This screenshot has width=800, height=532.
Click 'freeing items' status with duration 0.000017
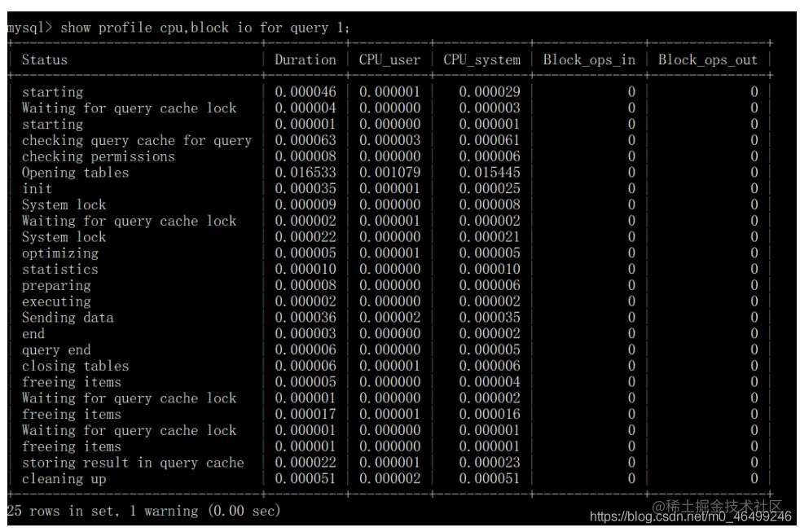(72, 414)
